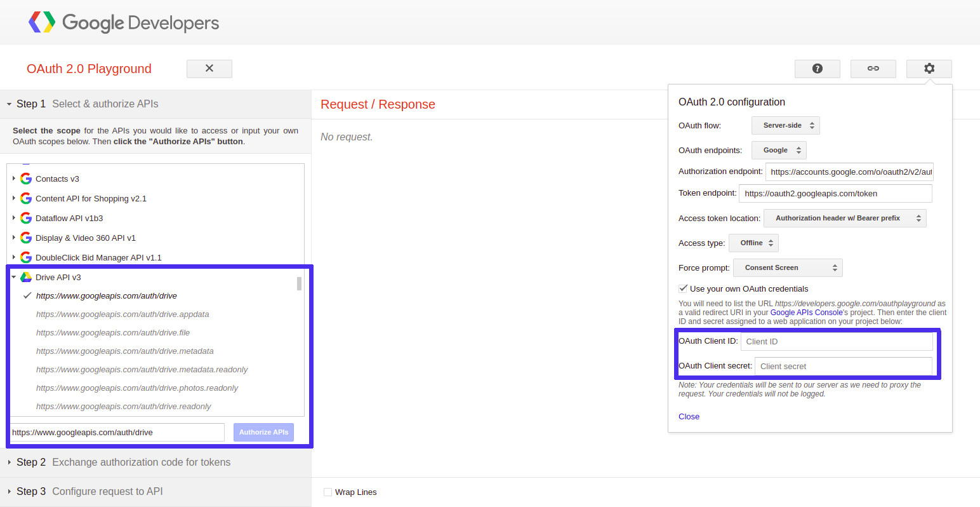Open the Force prompt Consent Screen dropdown
Viewport: 980px width, 507px height.
(788, 267)
